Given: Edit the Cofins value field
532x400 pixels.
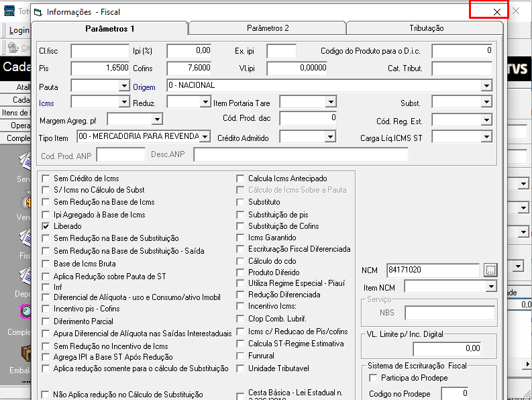Looking at the screenshot, I should [189, 68].
